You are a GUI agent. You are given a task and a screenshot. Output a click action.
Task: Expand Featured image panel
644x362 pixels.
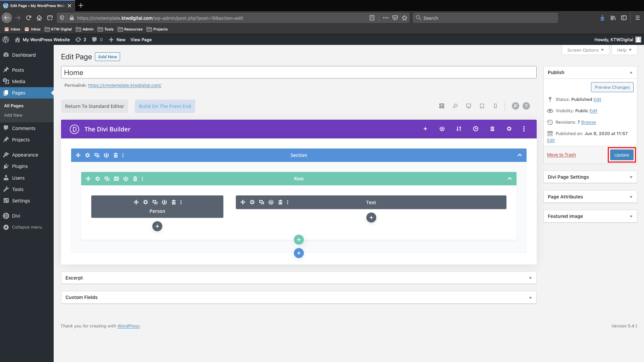click(x=631, y=216)
